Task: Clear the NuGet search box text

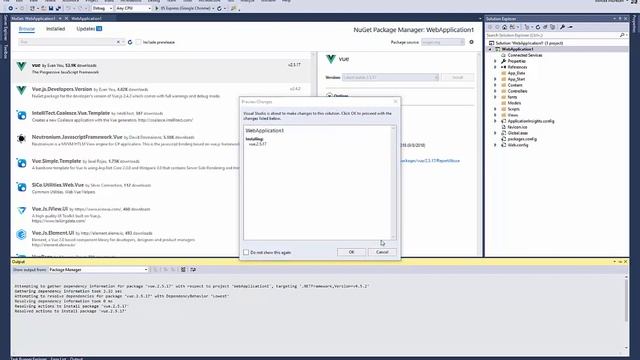Action: [118, 42]
